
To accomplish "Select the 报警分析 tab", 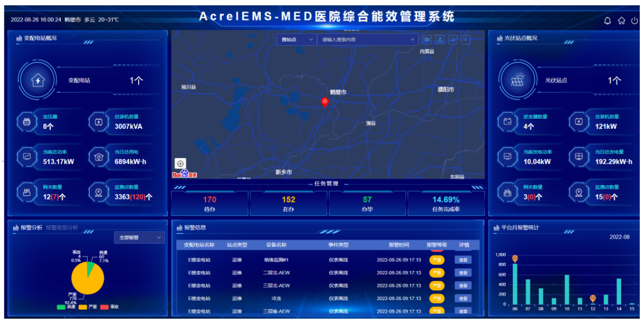I will [31, 228].
